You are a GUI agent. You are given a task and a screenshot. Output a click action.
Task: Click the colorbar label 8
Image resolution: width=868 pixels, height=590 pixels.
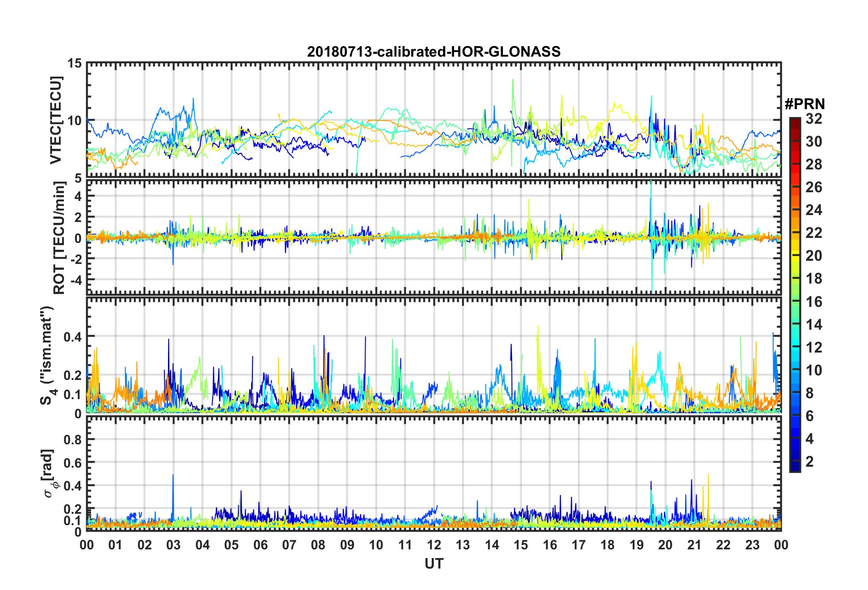pyautogui.click(x=810, y=393)
